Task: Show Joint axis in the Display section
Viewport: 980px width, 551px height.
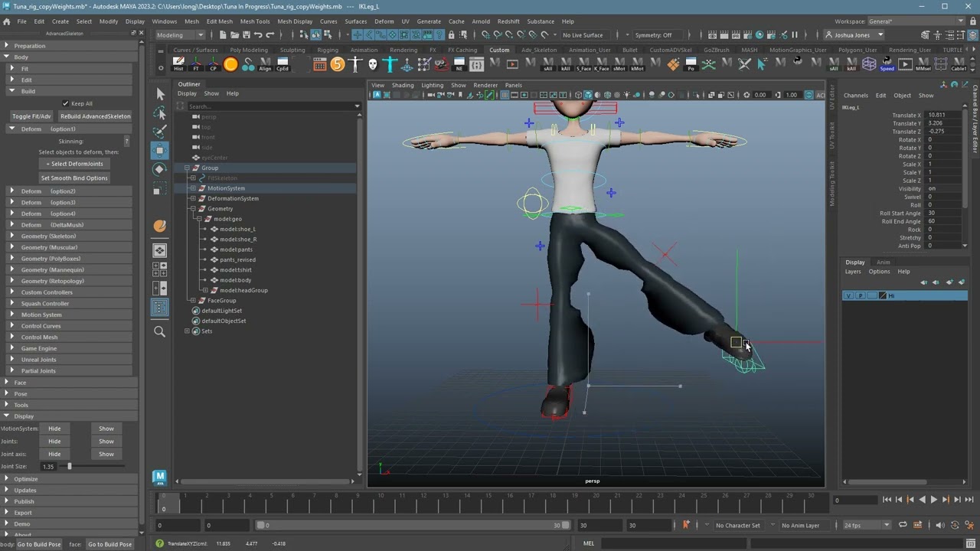Action: [106, 454]
